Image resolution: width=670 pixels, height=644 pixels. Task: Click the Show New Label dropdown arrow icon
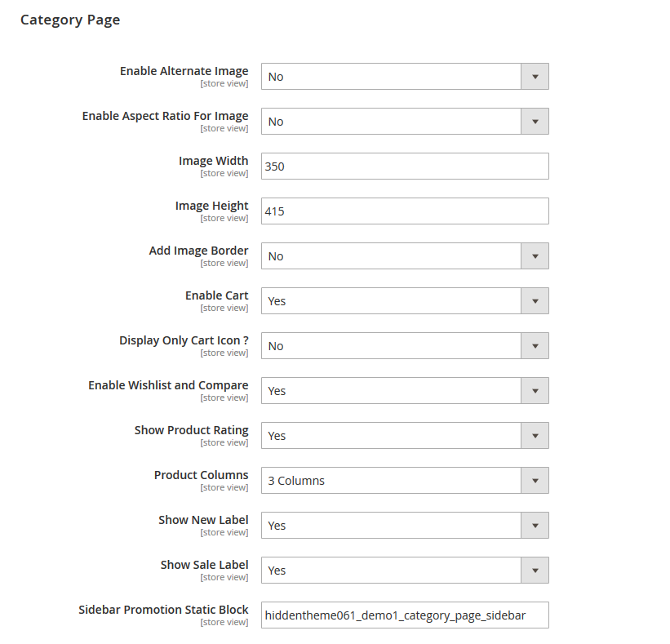click(x=535, y=525)
